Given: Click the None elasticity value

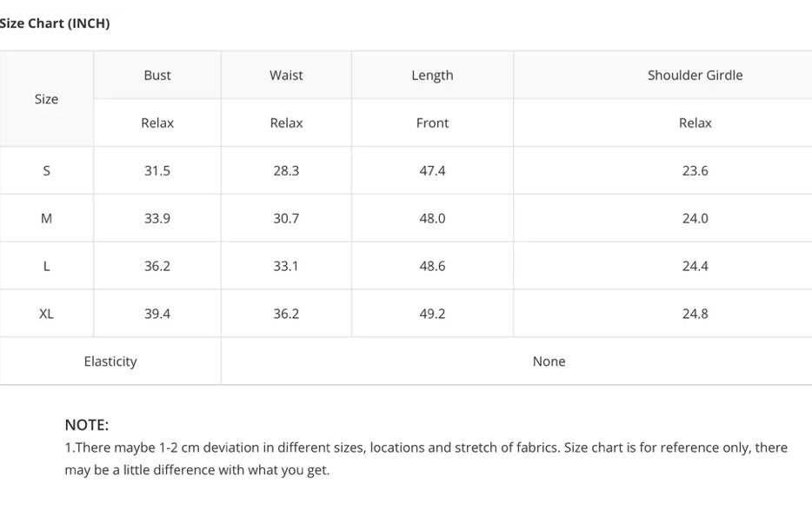Looking at the screenshot, I should click(549, 361).
